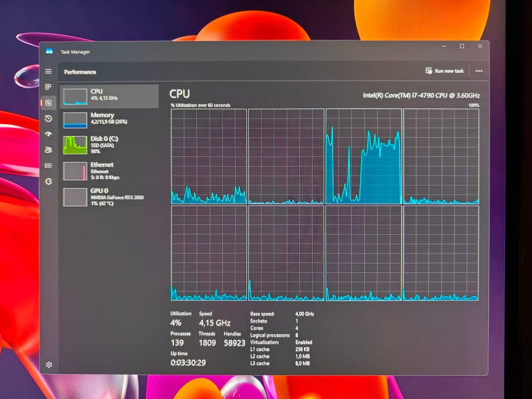
Task: Click the Virtualization Enabled value
Action: pyautogui.click(x=304, y=342)
